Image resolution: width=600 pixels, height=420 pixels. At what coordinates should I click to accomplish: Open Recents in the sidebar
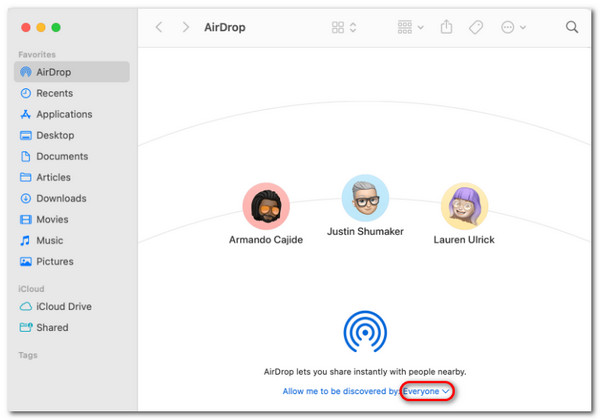[x=55, y=93]
